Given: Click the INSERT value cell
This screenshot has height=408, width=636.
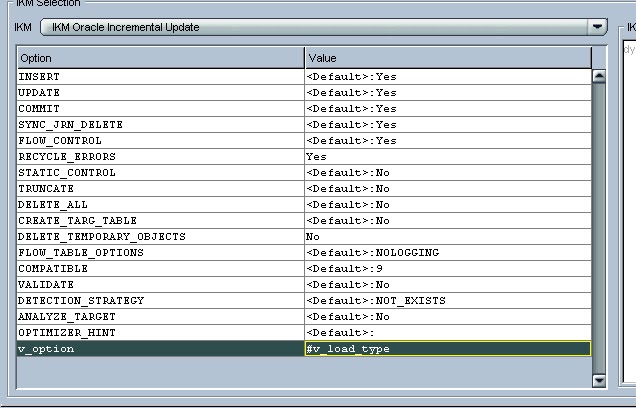Looking at the screenshot, I should 448,77.
